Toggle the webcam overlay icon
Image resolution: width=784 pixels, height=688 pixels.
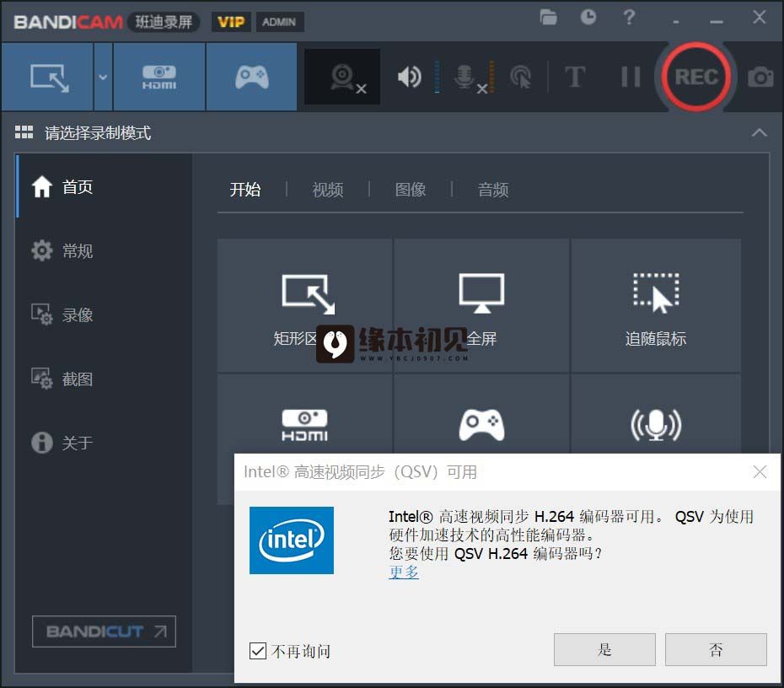point(342,77)
